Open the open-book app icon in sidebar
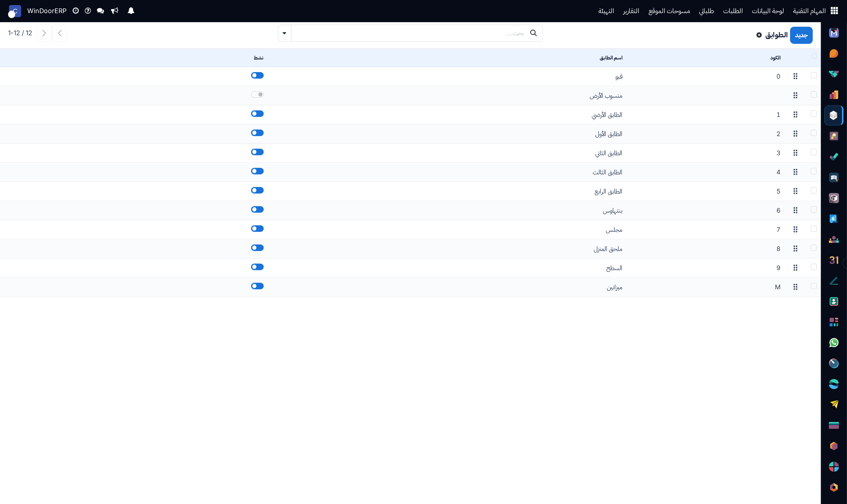 (x=833, y=177)
